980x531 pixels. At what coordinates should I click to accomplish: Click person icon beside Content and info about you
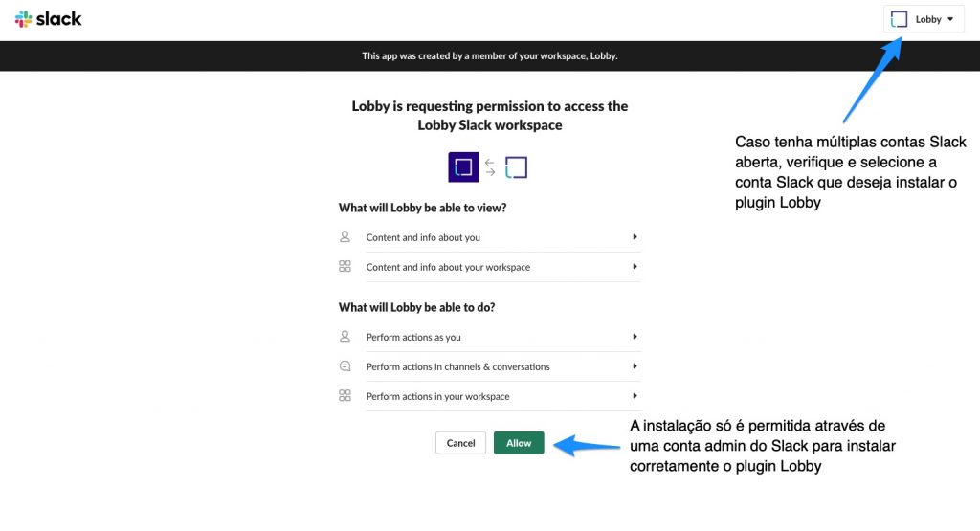(x=345, y=236)
